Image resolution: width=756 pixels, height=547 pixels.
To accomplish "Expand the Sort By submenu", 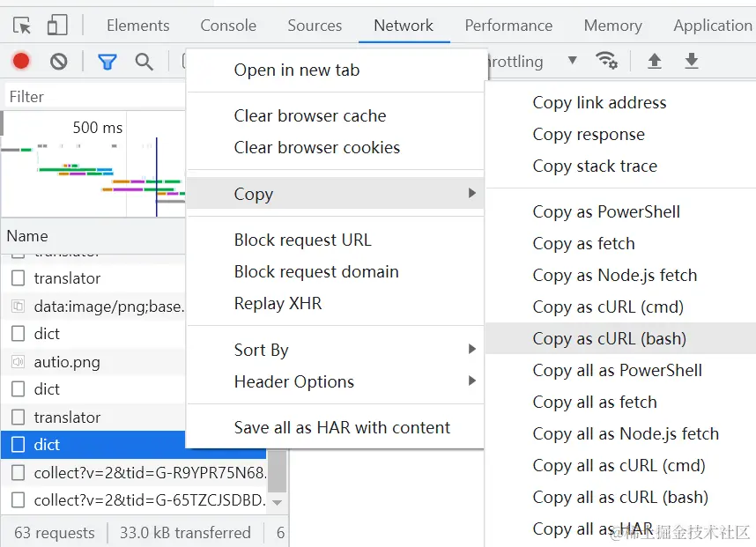I will point(335,350).
